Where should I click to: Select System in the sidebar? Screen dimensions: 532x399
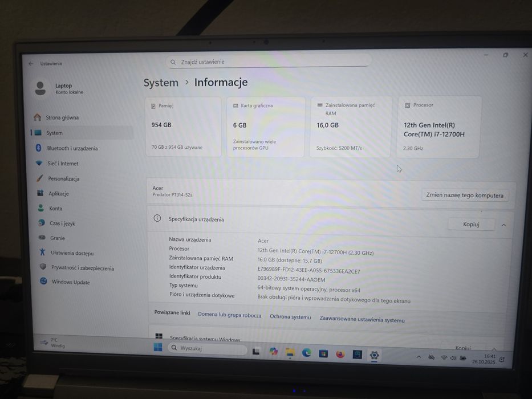point(82,133)
